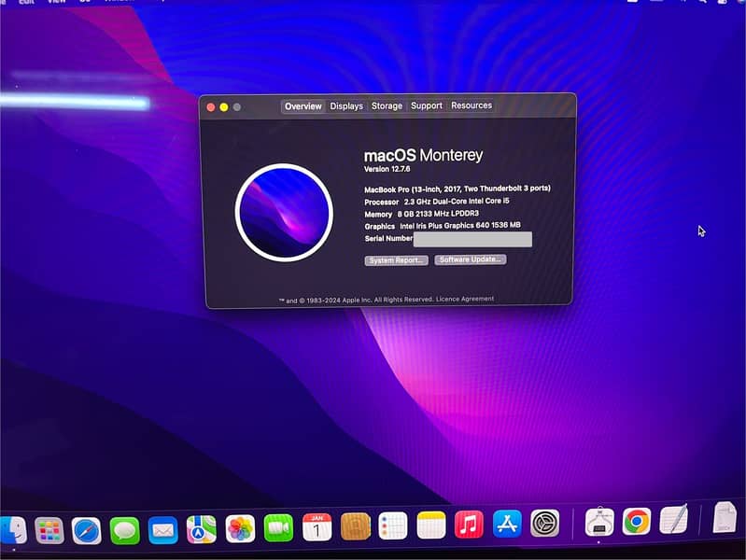Image resolution: width=746 pixels, height=560 pixels.
Task: Launch Safari from the dock
Action: (87, 530)
